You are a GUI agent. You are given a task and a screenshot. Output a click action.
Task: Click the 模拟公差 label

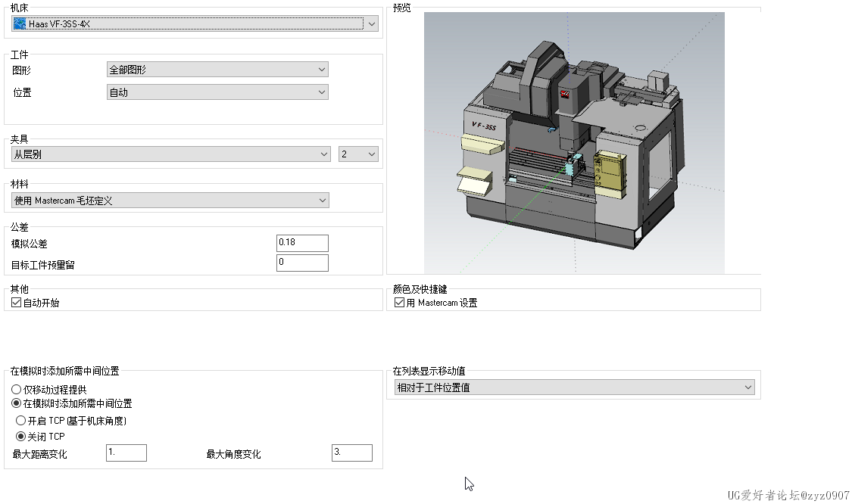pos(30,244)
